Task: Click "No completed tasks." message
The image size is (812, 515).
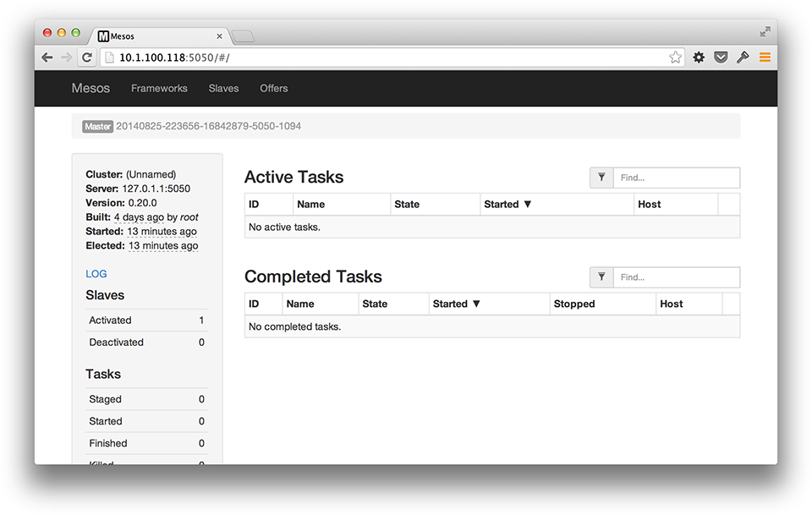Action: click(294, 326)
